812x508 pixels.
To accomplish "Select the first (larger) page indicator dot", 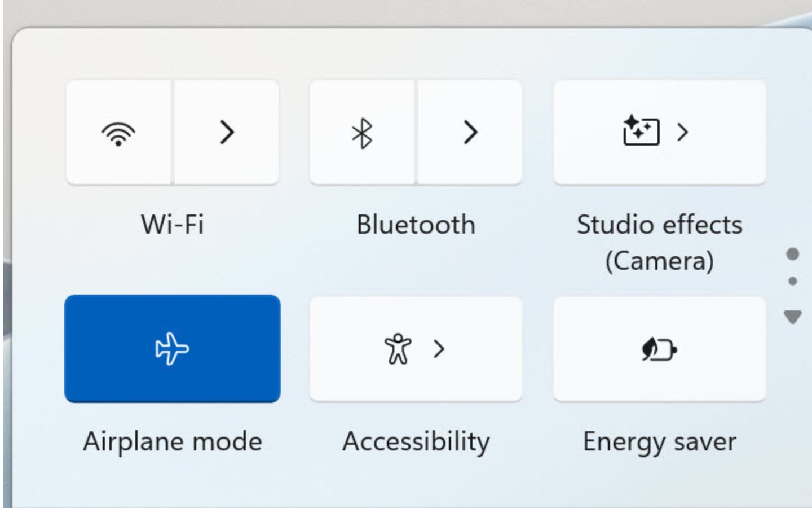I will 792,254.
